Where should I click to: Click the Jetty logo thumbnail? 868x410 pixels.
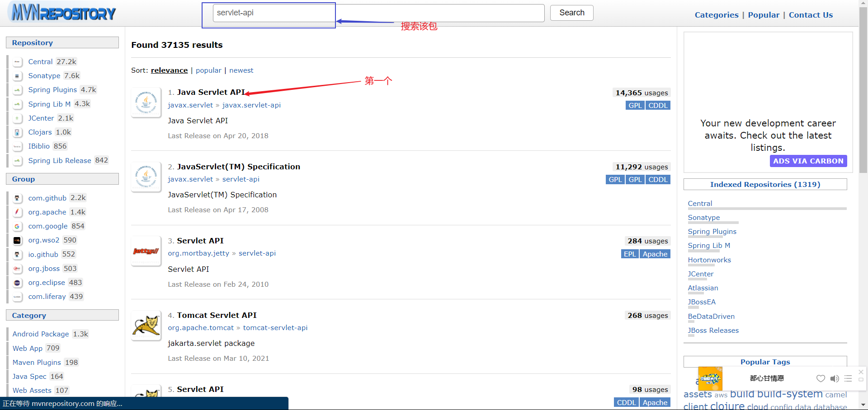coord(146,251)
